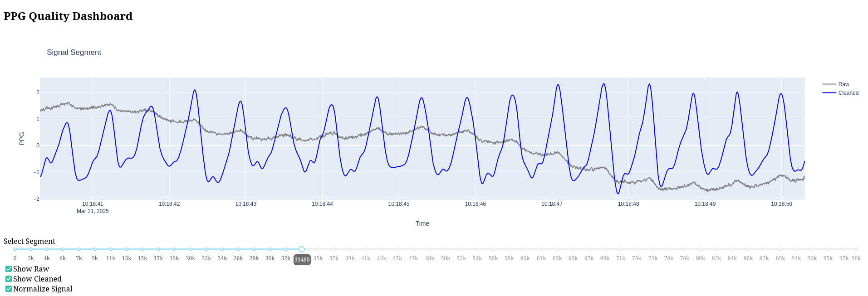
Task: Toggle the Cleaned trace legend entry
Action: pos(848,93)
